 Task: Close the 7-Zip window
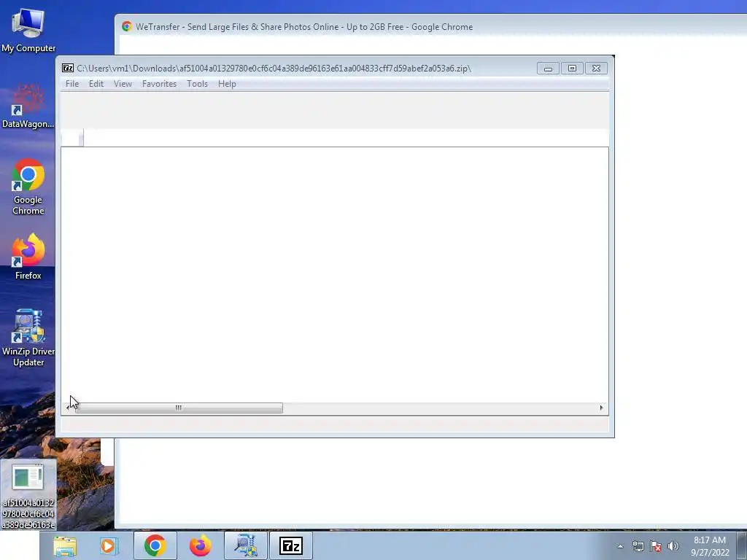(596, 69)
